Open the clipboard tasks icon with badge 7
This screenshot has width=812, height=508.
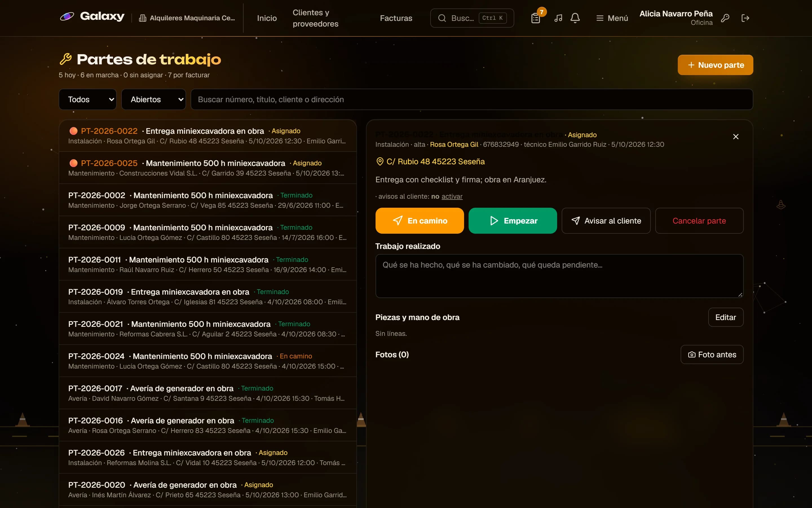[x=536, y=18]
